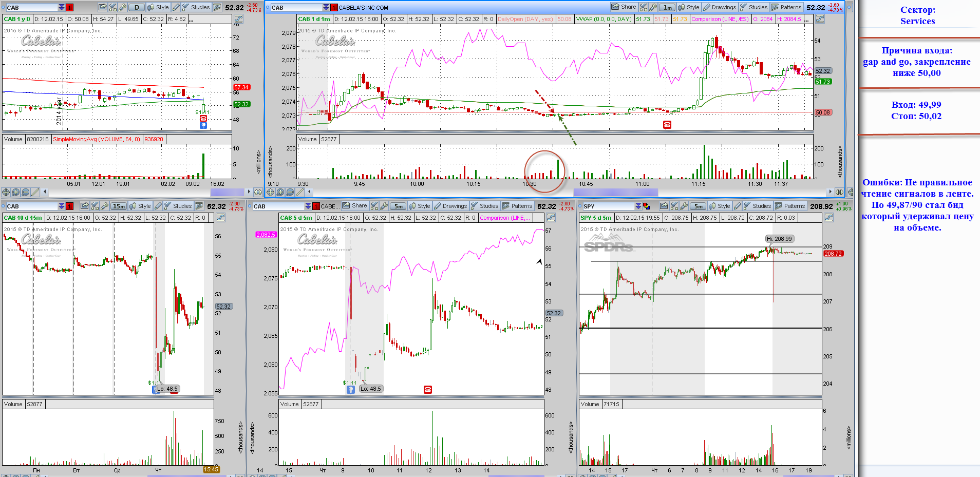
Task: Open Style menu on the 15m CAB chart
Action: (x=140, y=206)
